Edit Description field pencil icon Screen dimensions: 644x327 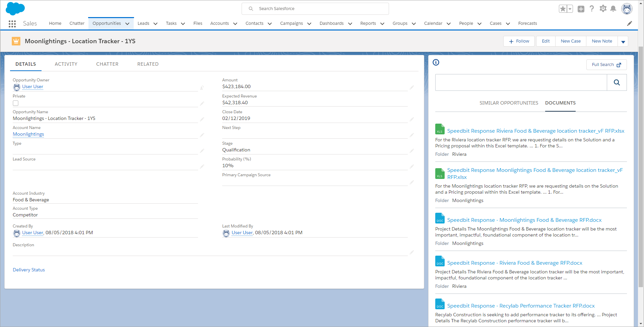(x=412, y=252)
